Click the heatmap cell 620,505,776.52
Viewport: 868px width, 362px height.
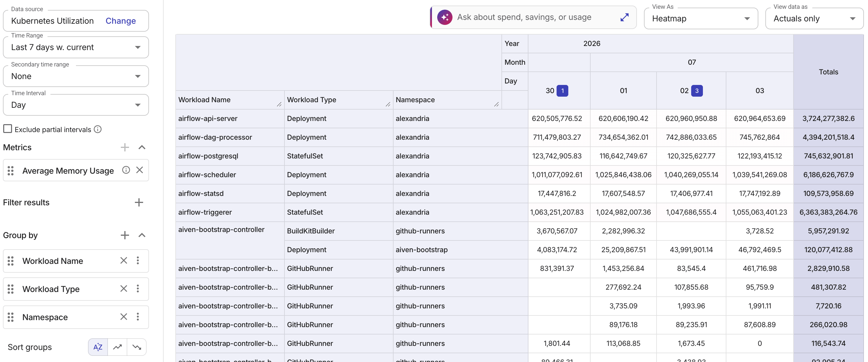[x=559, y=118]
